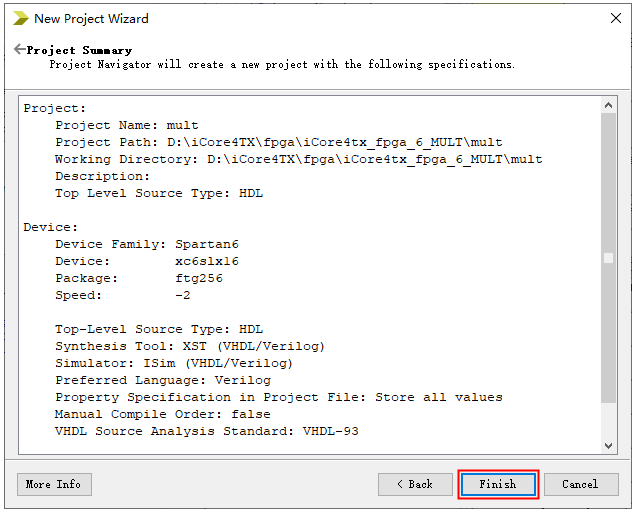Click the Package ftg256 line
Image resolution: width=634 pixels, height=511 pixels.
pos(138,278)
